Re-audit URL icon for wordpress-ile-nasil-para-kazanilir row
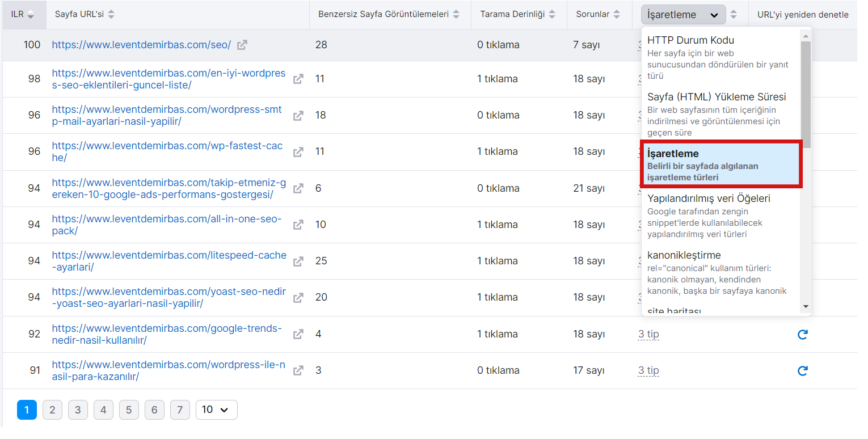Screen dimensions: 868x439 (802, 371)
